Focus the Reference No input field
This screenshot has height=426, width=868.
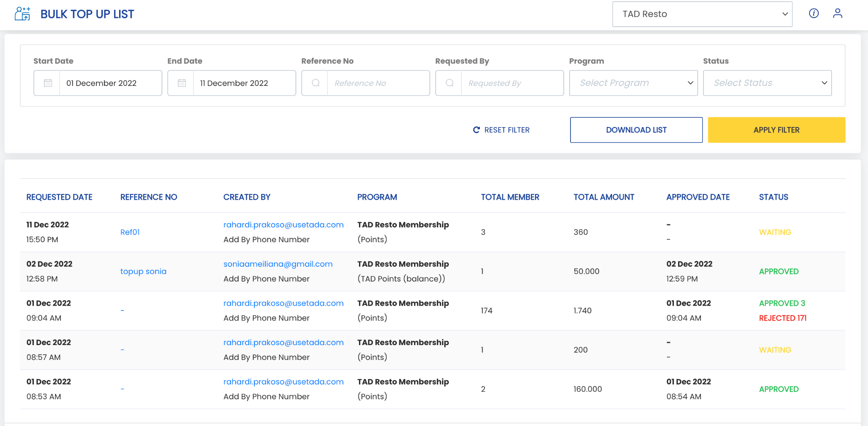coord(378,83)
